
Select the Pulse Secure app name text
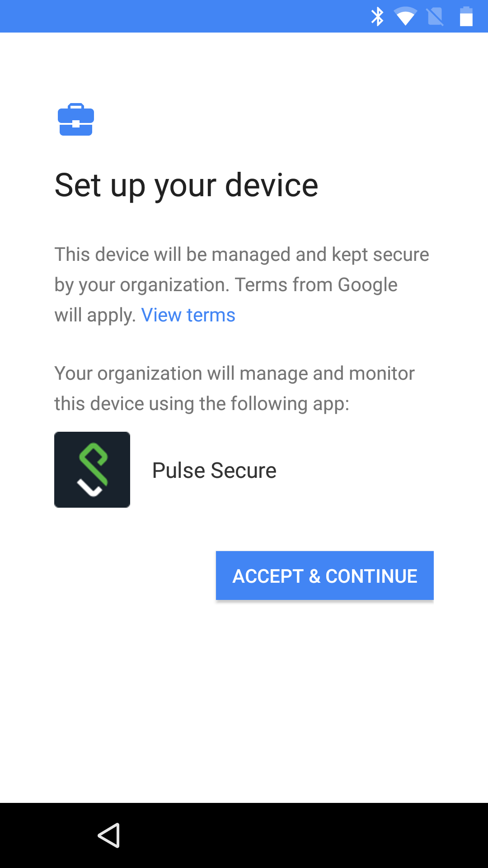(214, 470)
